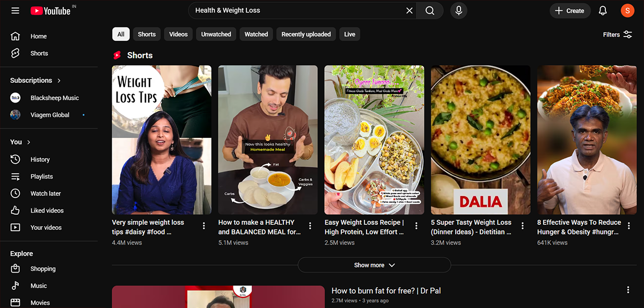
Task: Expand Show more shorts
Action: click(374, 265)
